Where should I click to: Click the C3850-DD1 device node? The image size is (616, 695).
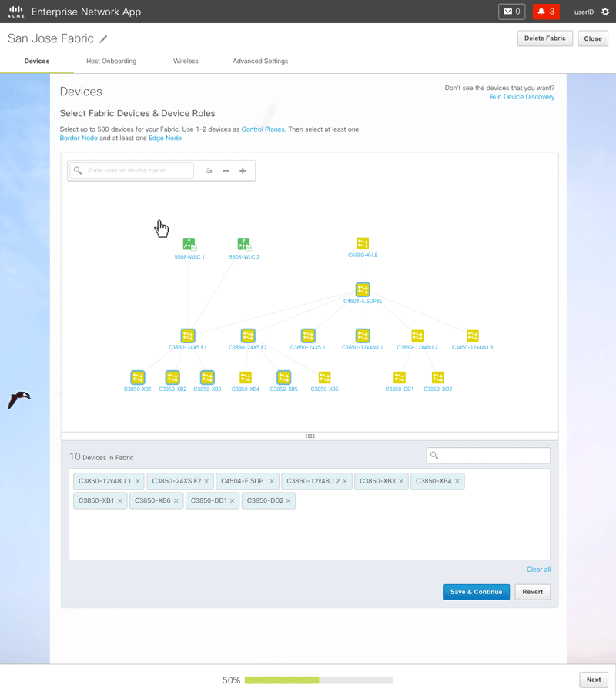(400, 377)
